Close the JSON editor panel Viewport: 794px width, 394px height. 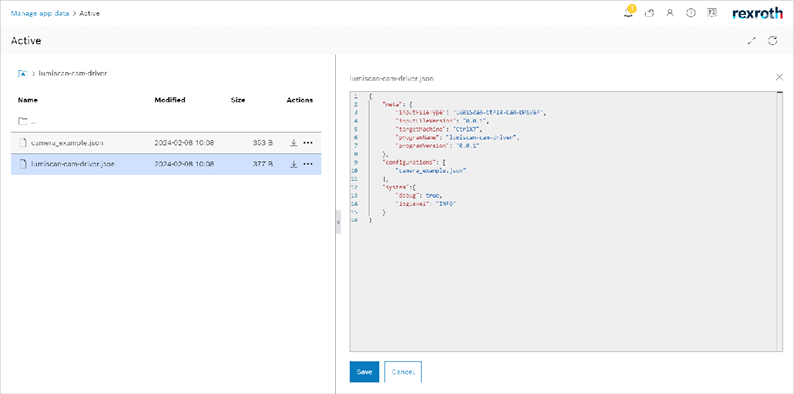779,77
